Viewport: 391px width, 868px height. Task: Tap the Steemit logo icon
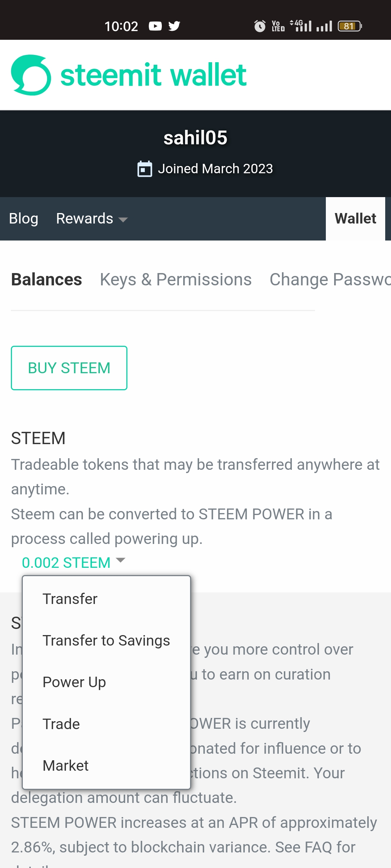click(31, 75)
